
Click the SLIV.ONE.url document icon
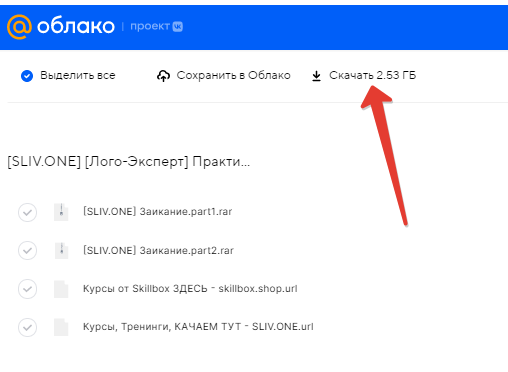[61, 327]
